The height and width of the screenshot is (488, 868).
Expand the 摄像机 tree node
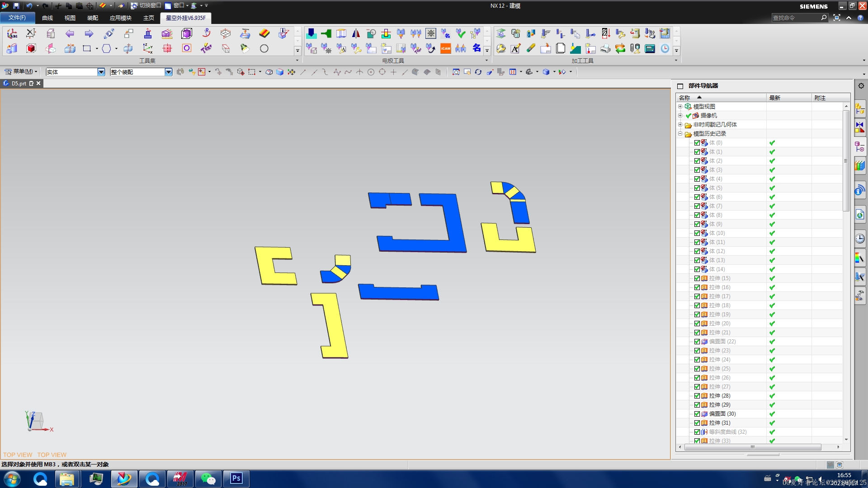tap(680, 116)
